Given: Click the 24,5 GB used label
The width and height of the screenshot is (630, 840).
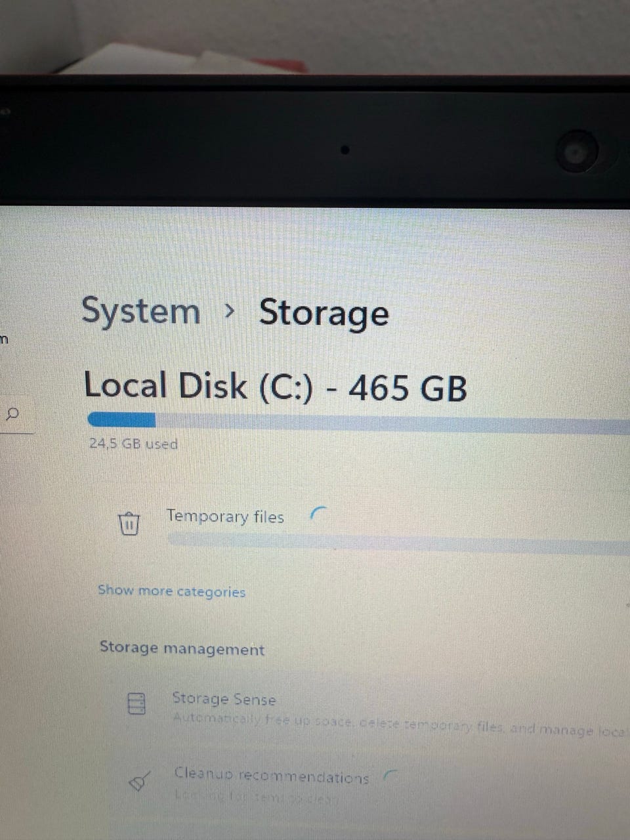Looking at the screenshot, I should (134, 444).
